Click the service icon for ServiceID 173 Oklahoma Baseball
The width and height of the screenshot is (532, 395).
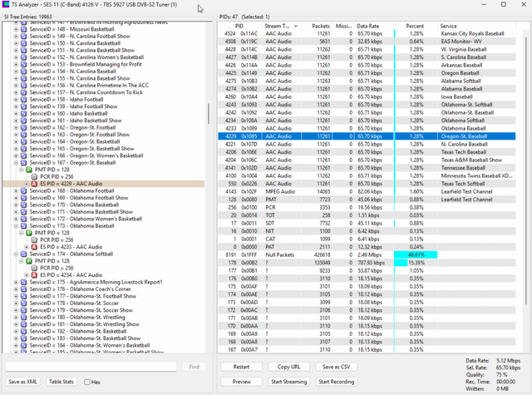[24, 226]
